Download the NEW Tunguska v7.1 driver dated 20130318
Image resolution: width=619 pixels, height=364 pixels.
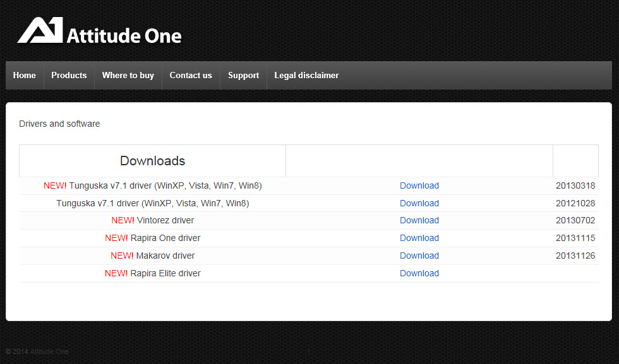click(419, 185)
